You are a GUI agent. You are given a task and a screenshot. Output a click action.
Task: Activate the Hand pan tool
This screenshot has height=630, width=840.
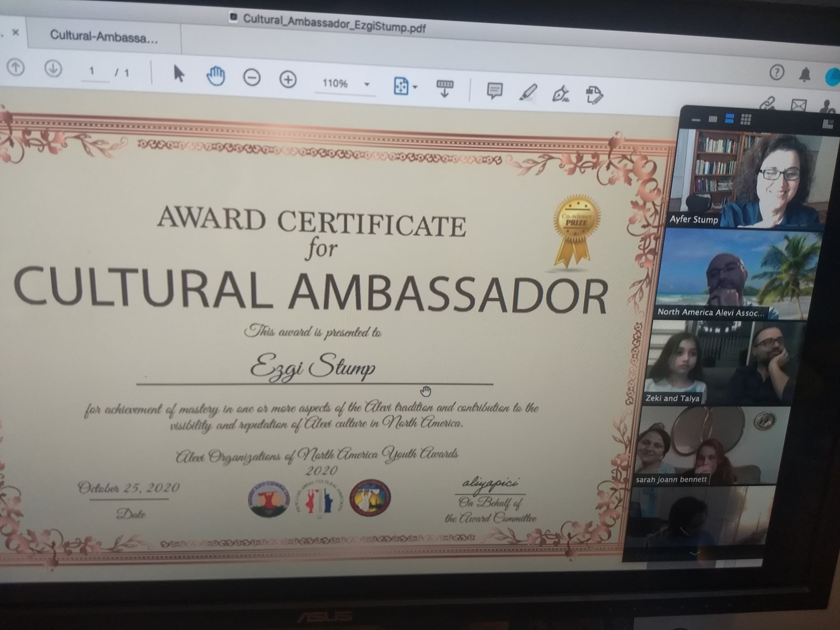[215, 76]
